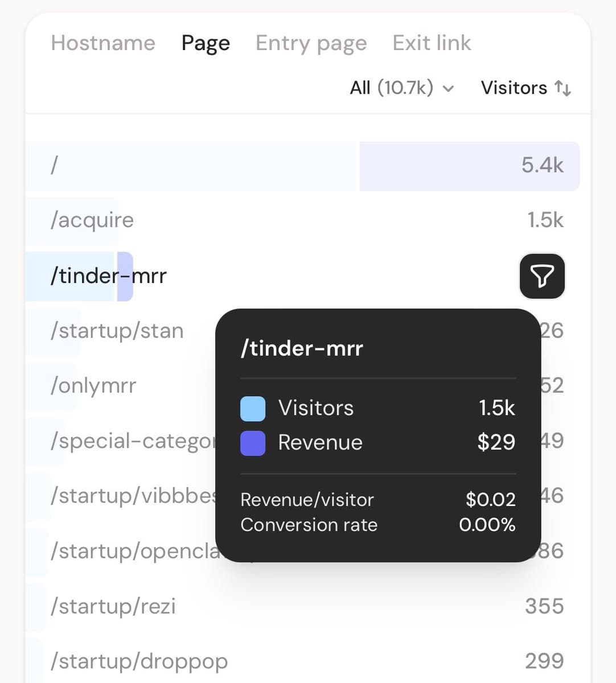Switch to the Hostname tab
The image size is (616, 683).
click(103, 43)
